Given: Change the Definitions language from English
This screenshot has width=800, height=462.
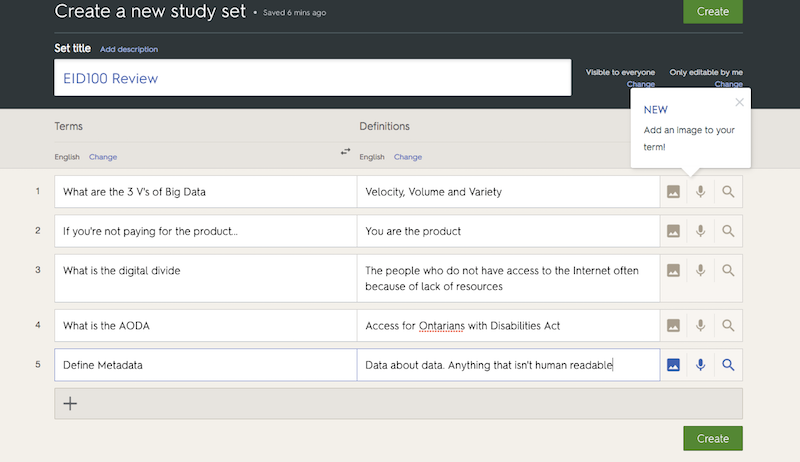Looking at the screenshot, I should [407, 157].
